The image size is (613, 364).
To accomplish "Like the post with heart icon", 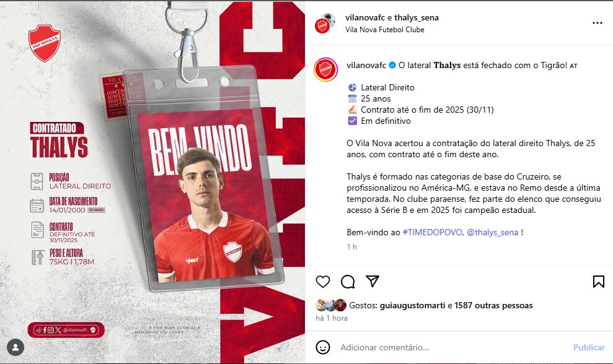I will (x=323, y=282).
